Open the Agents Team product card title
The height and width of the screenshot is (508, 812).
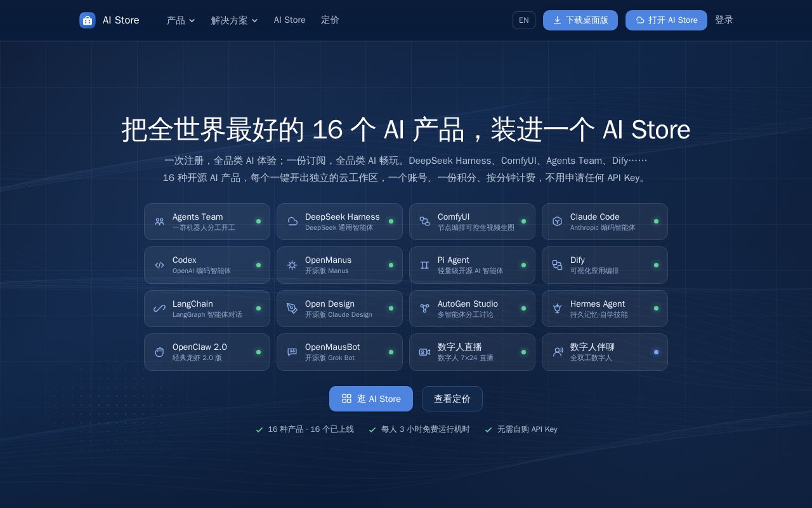click(198, 217)
